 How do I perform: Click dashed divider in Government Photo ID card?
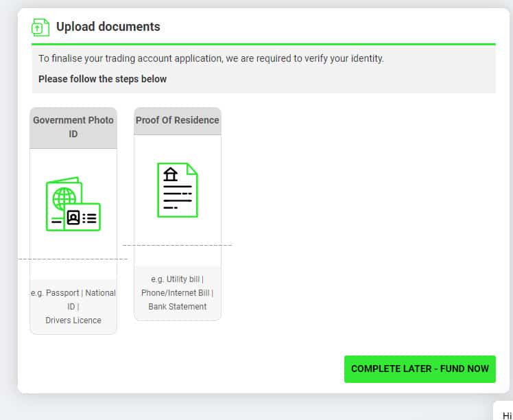coord(73,259)
